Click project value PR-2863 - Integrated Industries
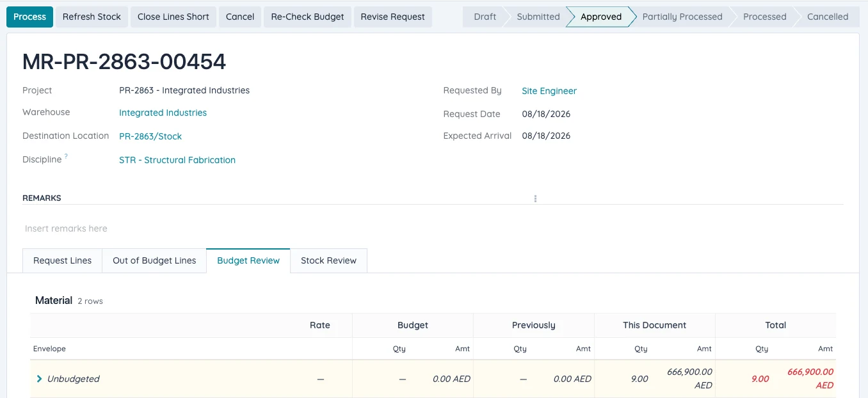 click(x=184, y=90)
